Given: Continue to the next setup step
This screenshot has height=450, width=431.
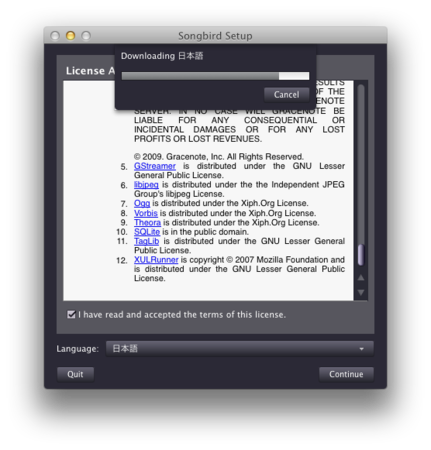Looking at the screenshot, I should point(346,374).
